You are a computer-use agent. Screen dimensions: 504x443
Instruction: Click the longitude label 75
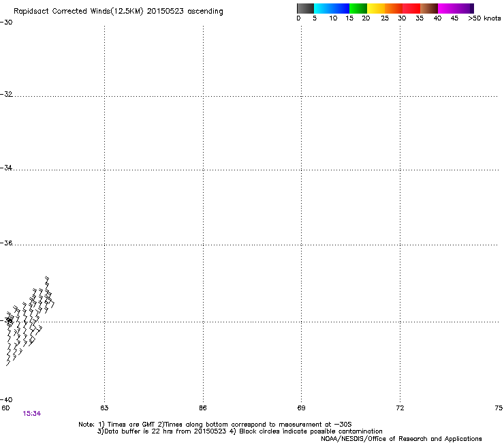click(x=499, y=408)
